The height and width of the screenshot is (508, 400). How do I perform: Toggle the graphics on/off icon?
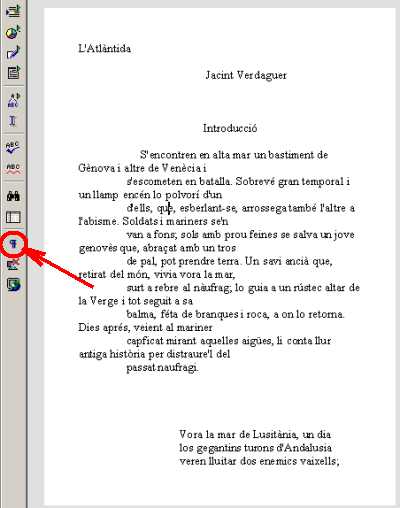pyautogui.click(x=13, y=265)
